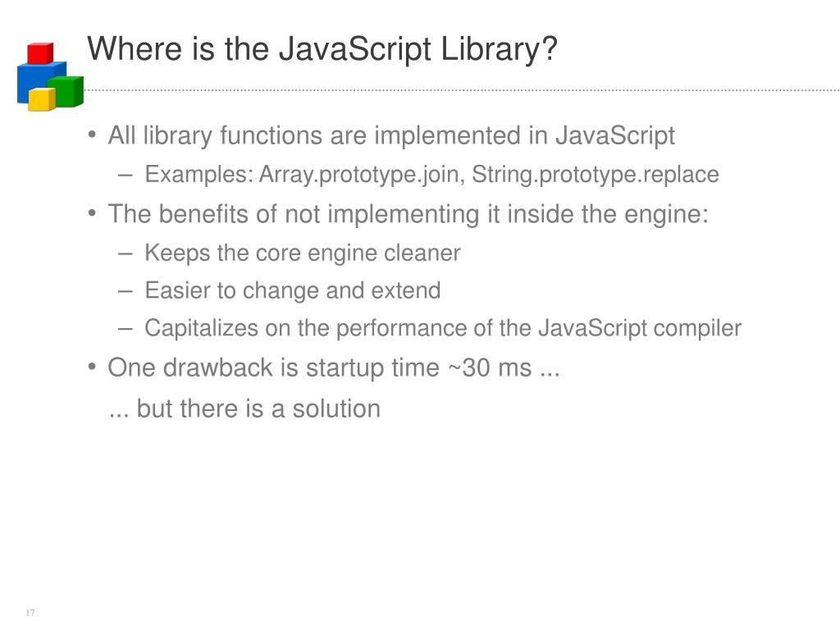The width and height of the screenshot is (840, 630).
Task: Click the "... but there is a solution" line
Action: pyautogui.click(x=244, y=409)
